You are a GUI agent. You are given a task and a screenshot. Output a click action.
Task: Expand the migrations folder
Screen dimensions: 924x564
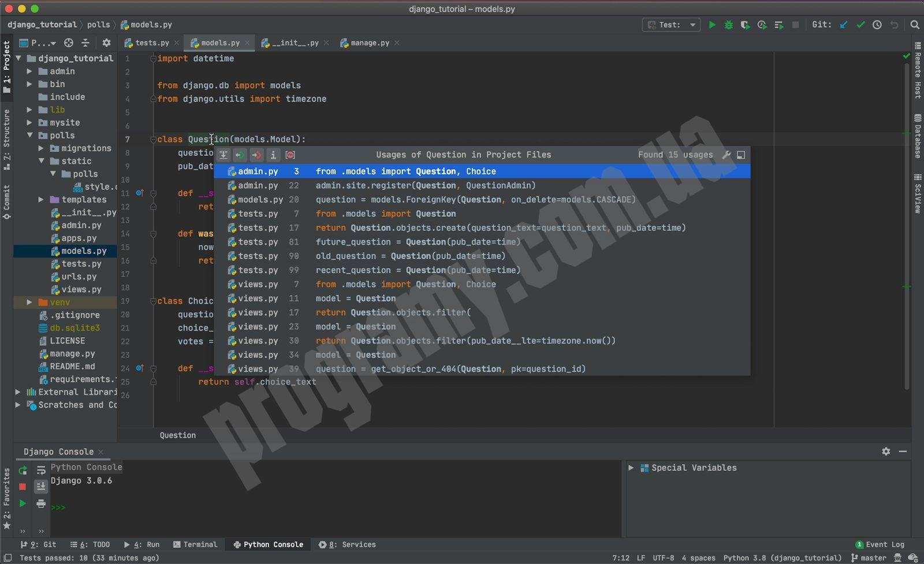click(x=41, y=148)
